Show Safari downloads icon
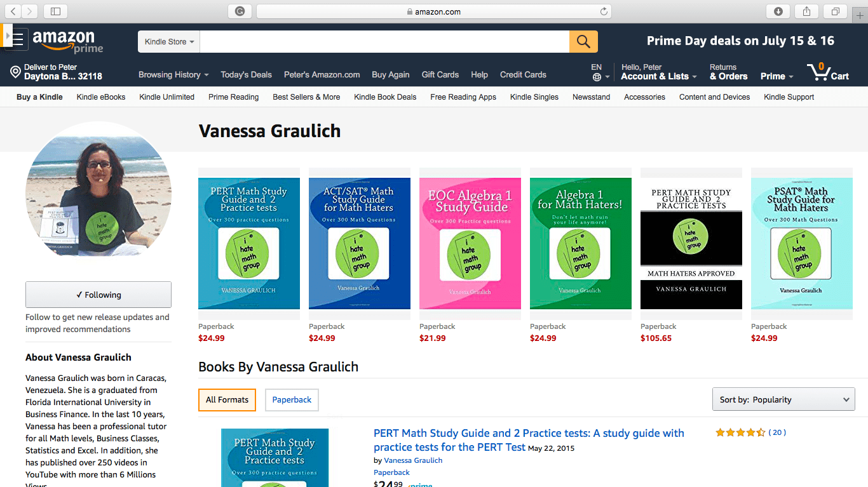Image resolution: width=868 pixels, height=487 pixels. tap(778, 11)
